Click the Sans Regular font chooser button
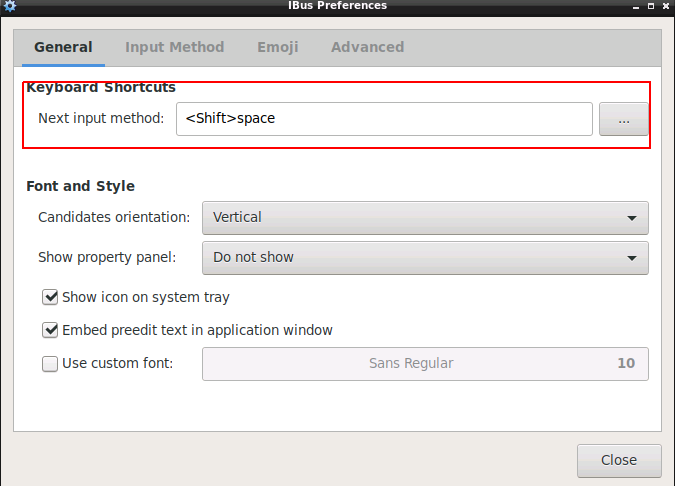 425,364
